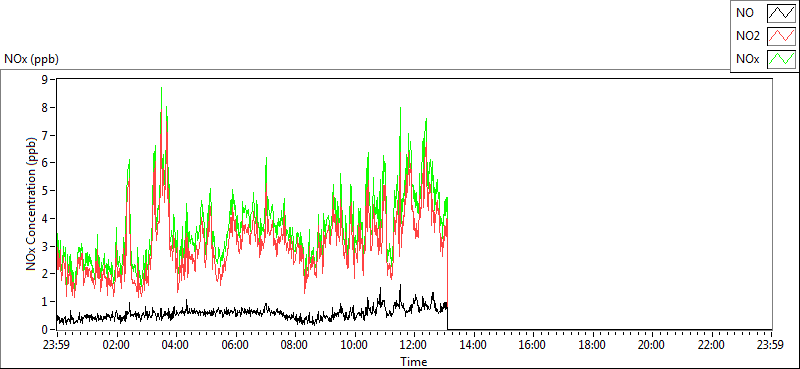Viewport: 800px width, 369px height.
Task: Click the NOx green plot legend icon
Action: (x=782, y=59)
